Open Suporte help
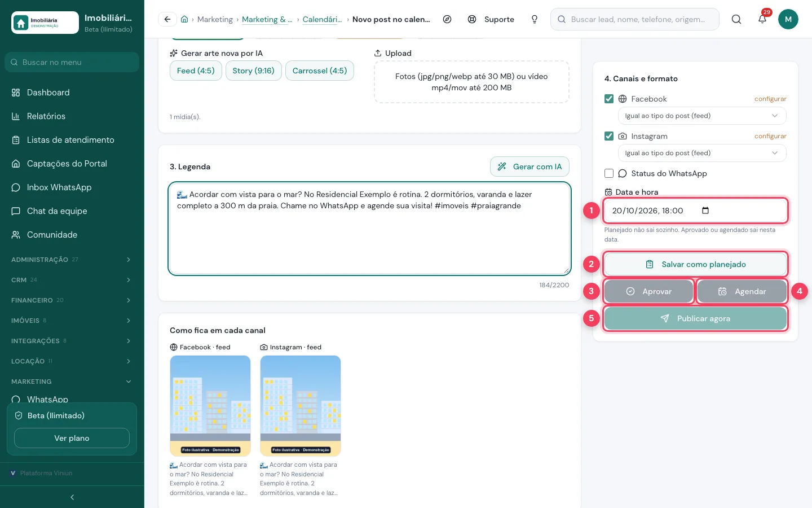 (491, 19)
